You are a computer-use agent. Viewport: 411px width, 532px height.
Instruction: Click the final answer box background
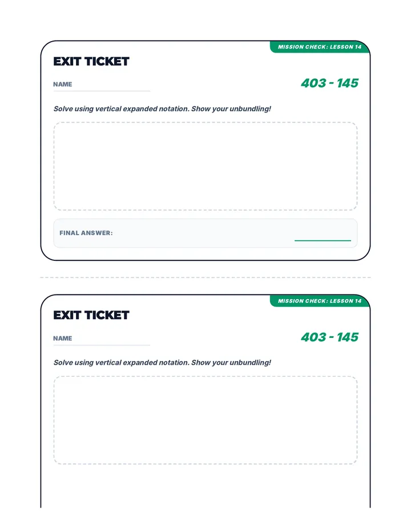tap(205, 233)
